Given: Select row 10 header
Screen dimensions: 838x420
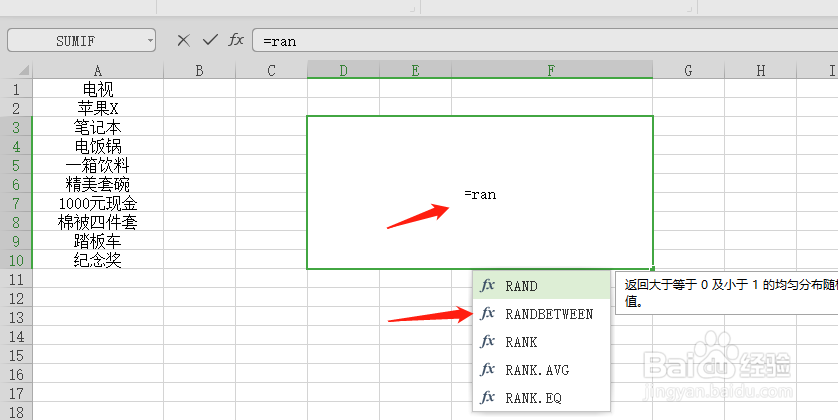Looking at the screenshot, I should pos(16,260).
